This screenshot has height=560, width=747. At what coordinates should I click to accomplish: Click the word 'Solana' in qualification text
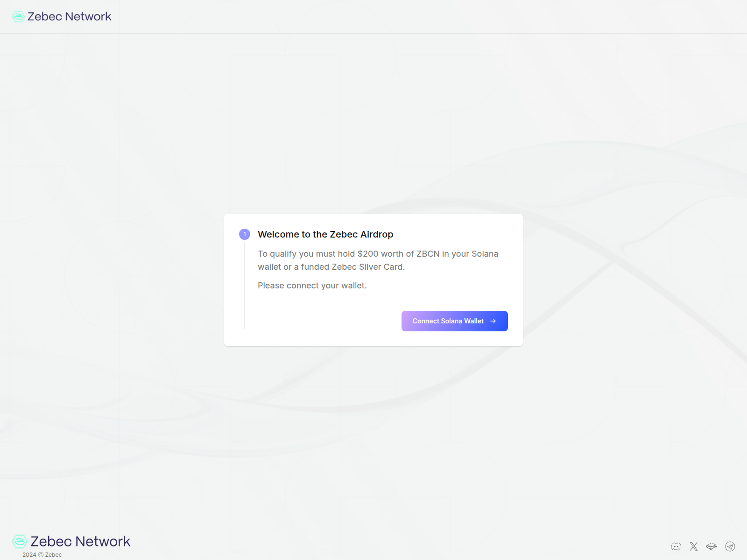[x=485, y=254]
